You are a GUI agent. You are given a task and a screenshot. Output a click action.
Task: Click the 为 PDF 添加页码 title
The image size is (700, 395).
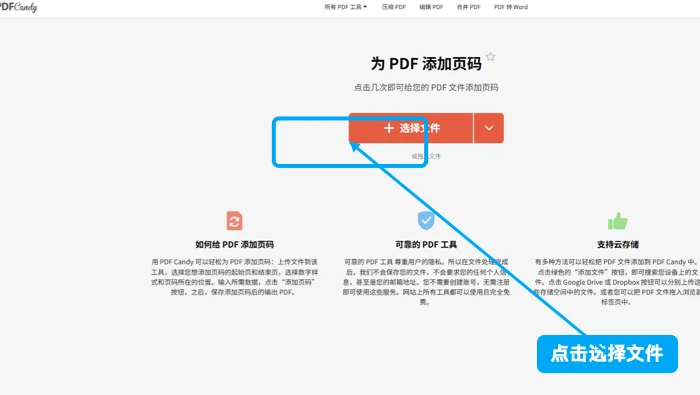[x=426, y=64]
